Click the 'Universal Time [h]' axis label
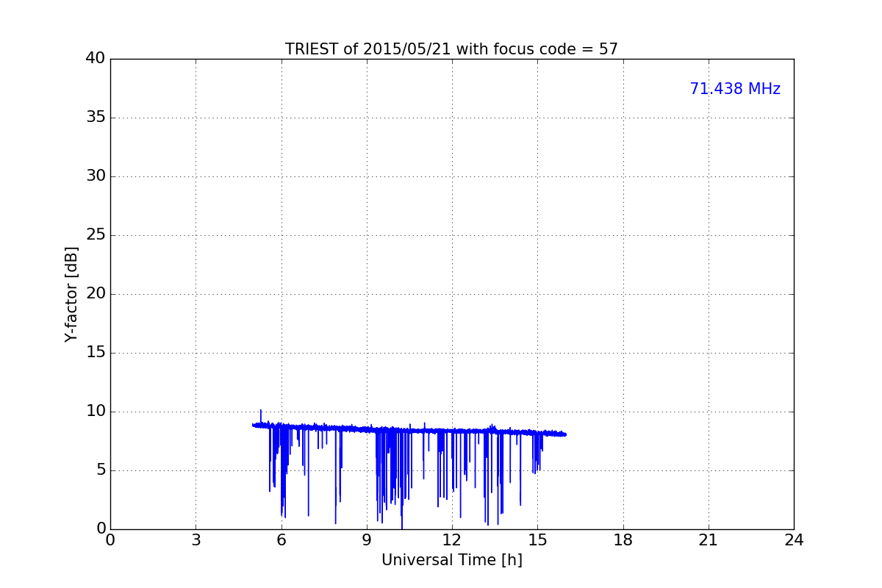Image resolution: width=882 pixels, height=588 pixels. 451,560
